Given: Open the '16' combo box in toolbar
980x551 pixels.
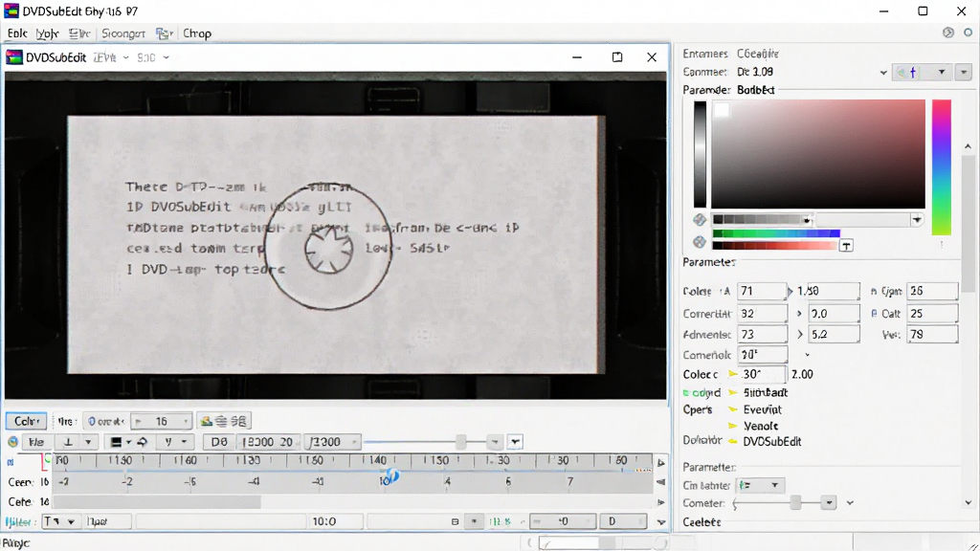Looking at the screenshot, I should point(161,422).
